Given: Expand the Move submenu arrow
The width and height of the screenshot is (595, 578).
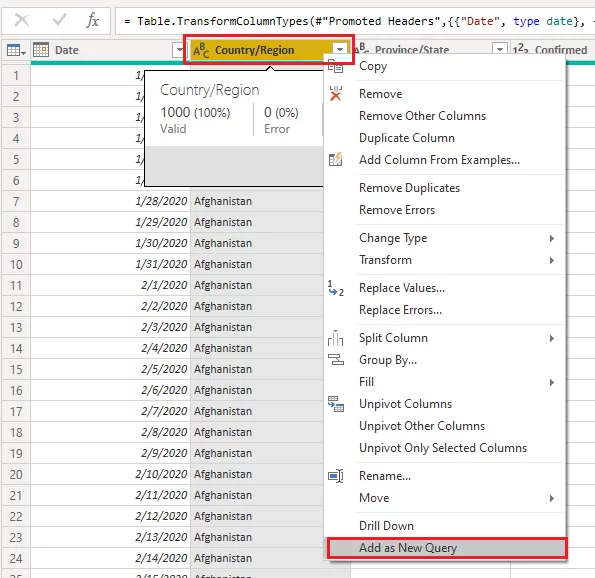Looking at the screenshot, I should (552, 498).
